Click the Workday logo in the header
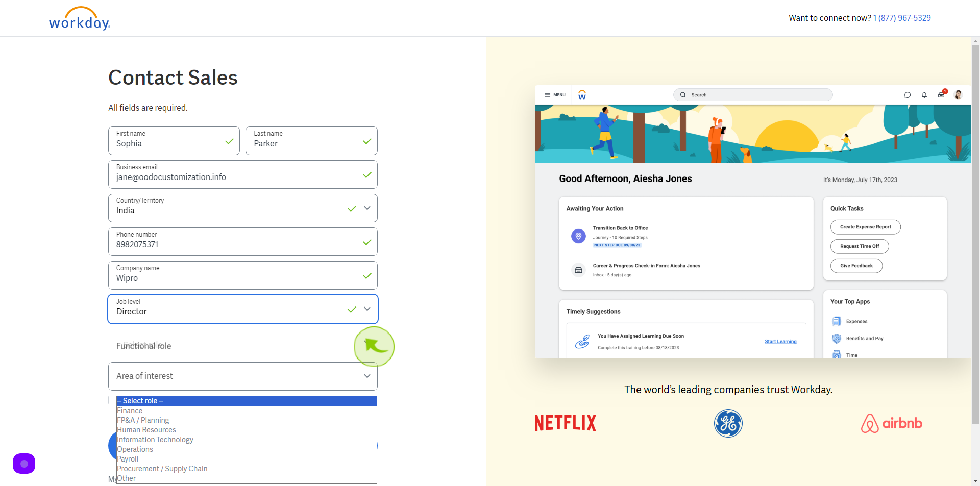This screenshot has height=486, width=980. (x=80, y=18)
